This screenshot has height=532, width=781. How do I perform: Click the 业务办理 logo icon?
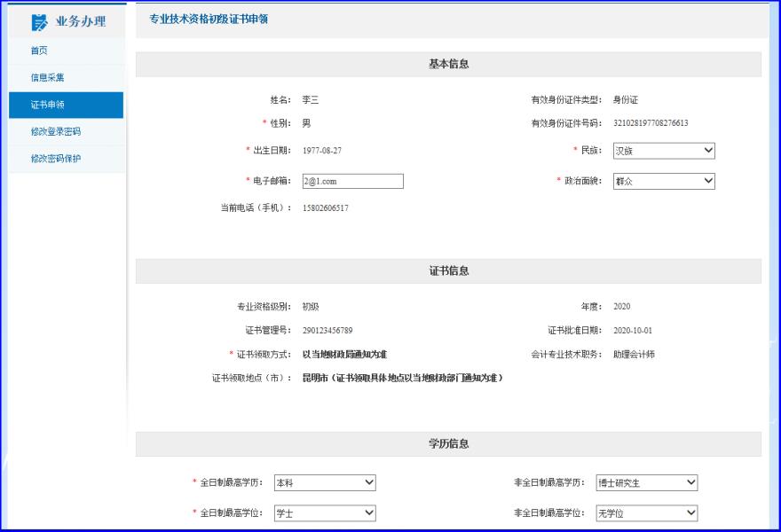tap(40, 22)
